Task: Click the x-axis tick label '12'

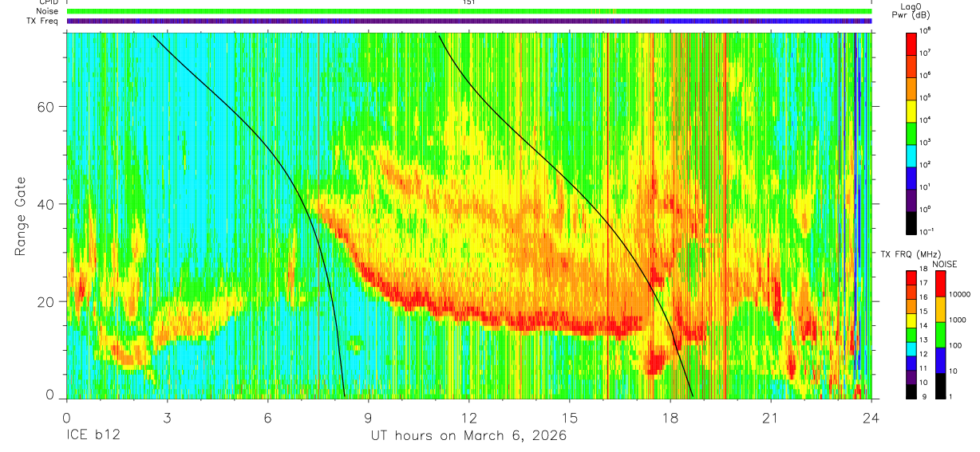Action: point(469,417)
